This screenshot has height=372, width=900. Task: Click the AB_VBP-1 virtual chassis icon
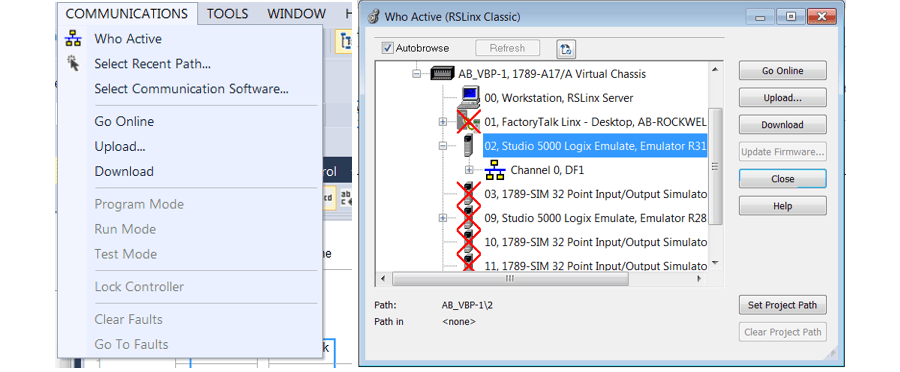coord(442,74)
